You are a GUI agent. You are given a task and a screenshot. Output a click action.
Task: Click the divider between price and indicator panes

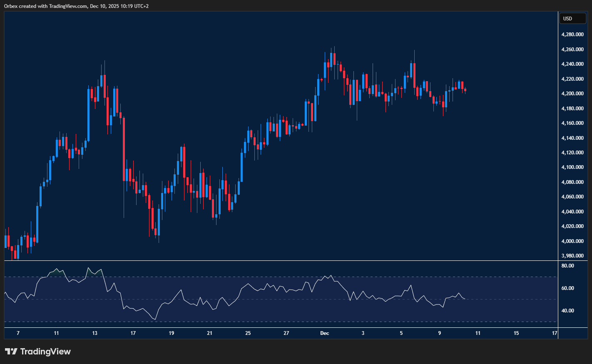click(281, 261)
